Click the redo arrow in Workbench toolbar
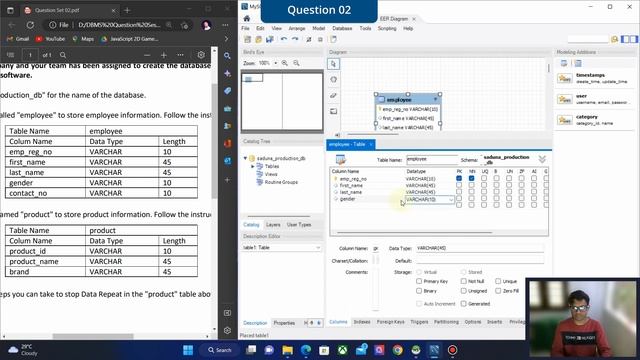Screen dimensions: 640x360 [x=295, y=40]
